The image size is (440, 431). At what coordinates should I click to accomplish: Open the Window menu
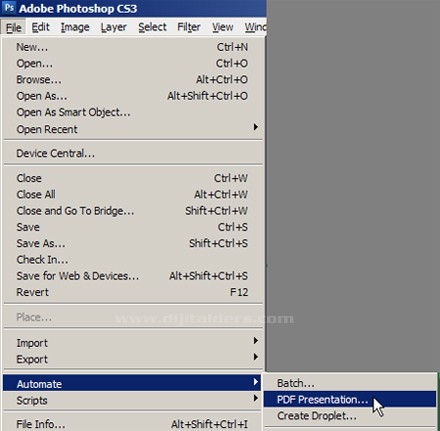[x=255, y=27]
